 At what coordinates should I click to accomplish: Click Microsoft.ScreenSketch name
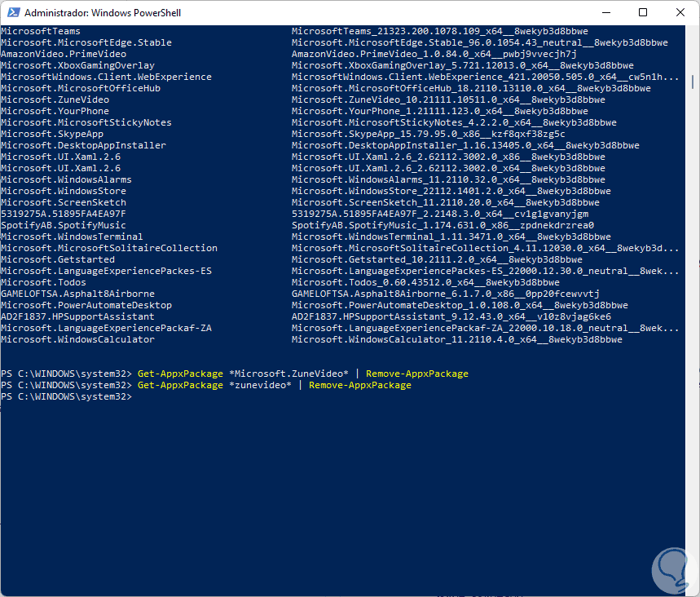coord(64,202)
